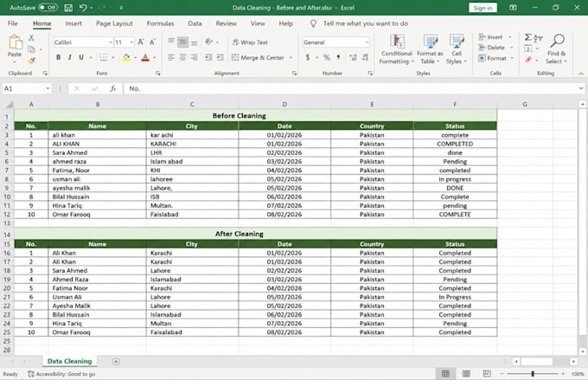The width and height of the screenshot is (588, 380).
Task: Click the Orientation text angle icon
Action: [x=209, y=42]
